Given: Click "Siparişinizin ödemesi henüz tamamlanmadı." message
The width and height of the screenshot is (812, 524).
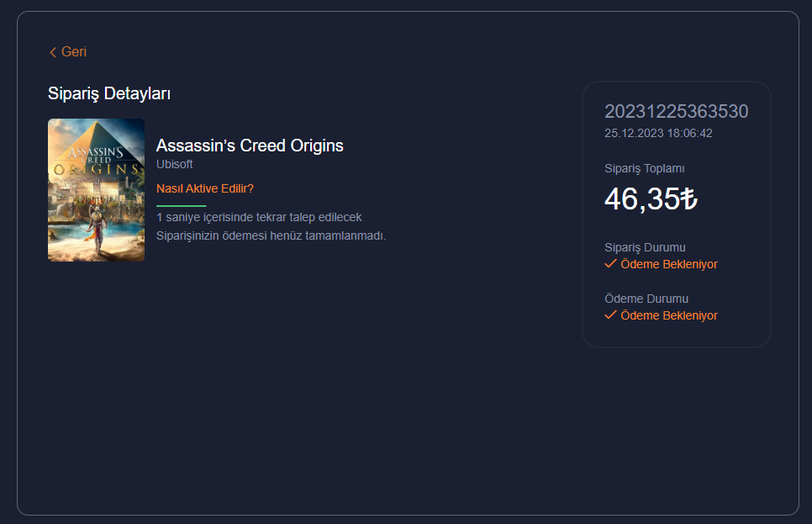Looking at the screenshot, I should point(271,236).
